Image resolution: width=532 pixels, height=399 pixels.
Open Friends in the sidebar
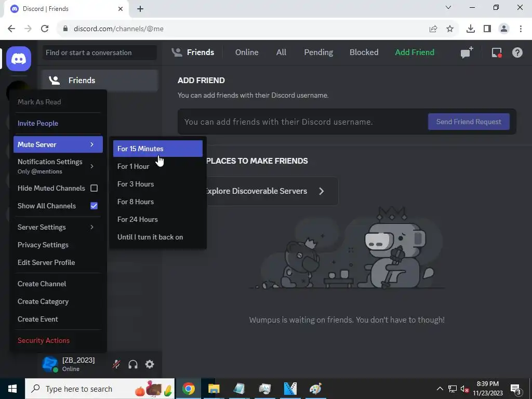point(100,81)
